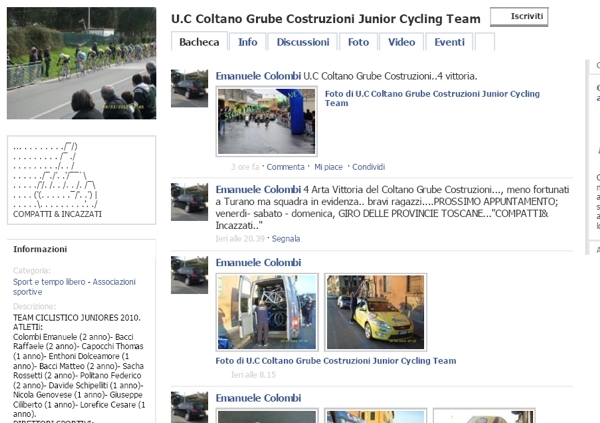The width and height of the screenshot is (600, 423).
Task: Open Emanuele Colombi name on 4 vittoria post
Action: tap(258, 76)
